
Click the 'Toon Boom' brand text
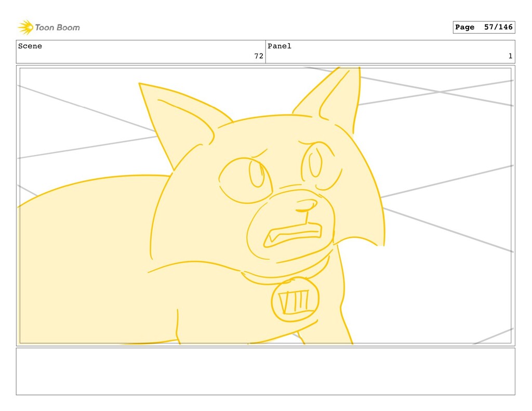57,28
